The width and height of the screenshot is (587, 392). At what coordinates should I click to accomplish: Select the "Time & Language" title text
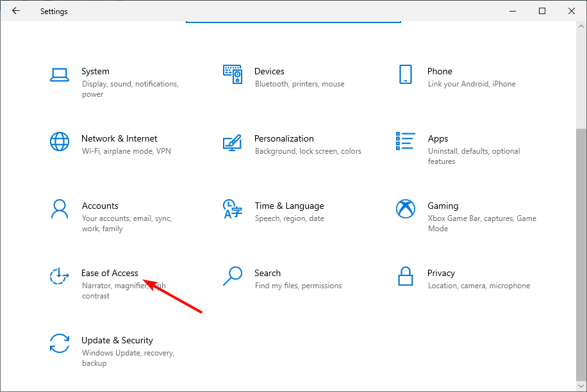click(289, 206)
